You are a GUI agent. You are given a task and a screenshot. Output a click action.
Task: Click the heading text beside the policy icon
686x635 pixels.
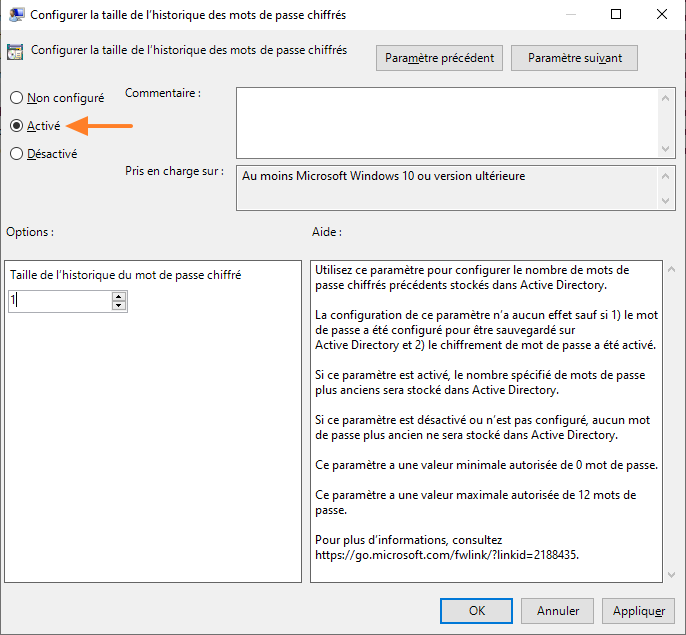coord(189,50)
